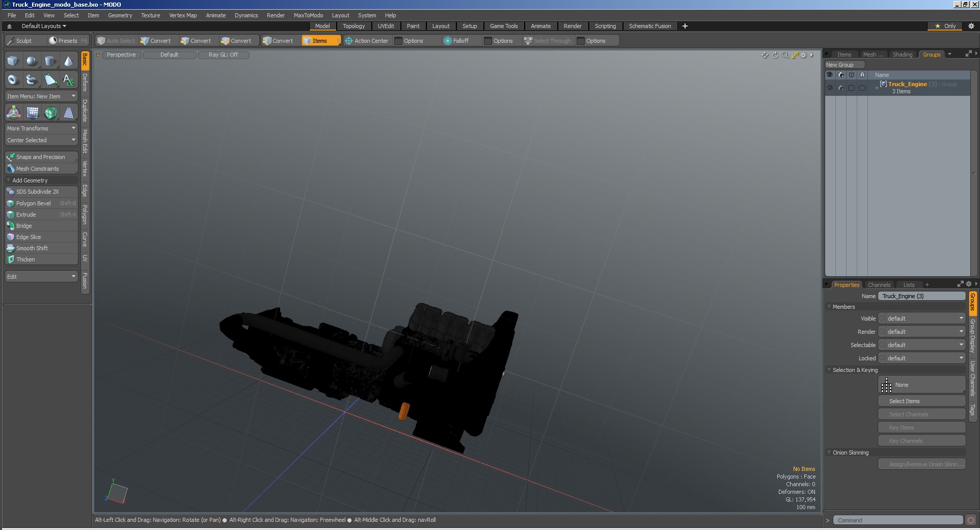Activate the Soft Selection grid tool

[x=32, y=113]
